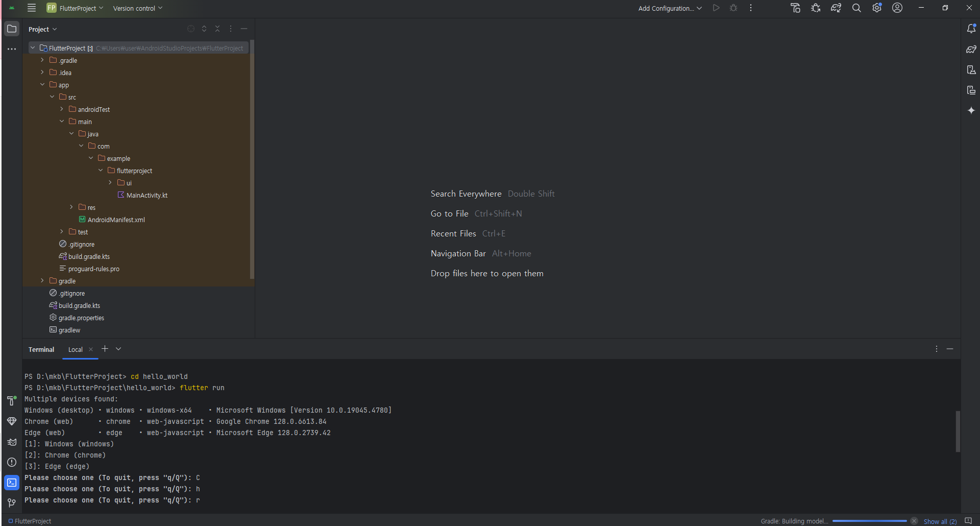
Task: Open IDE Settings gear
Action: coord(877,8)
